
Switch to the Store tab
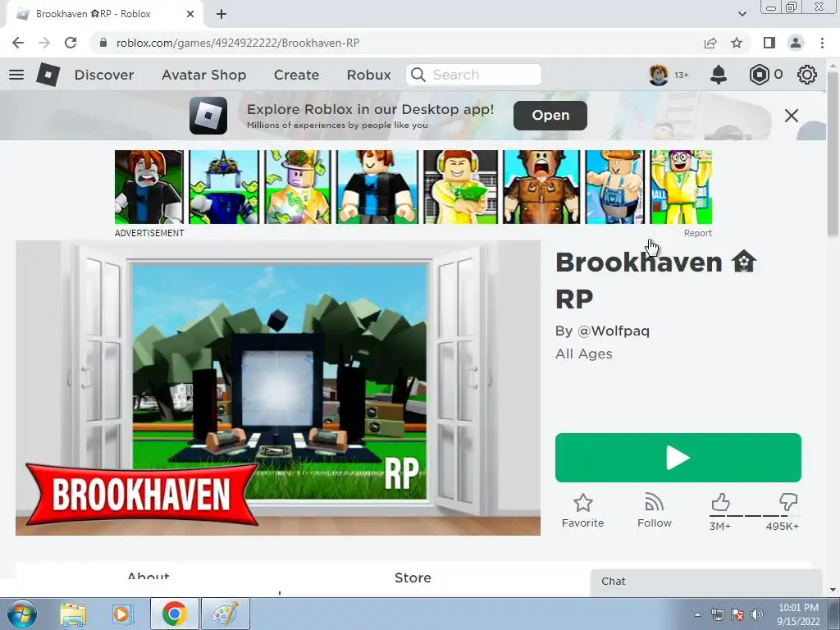tap(413, 577)
